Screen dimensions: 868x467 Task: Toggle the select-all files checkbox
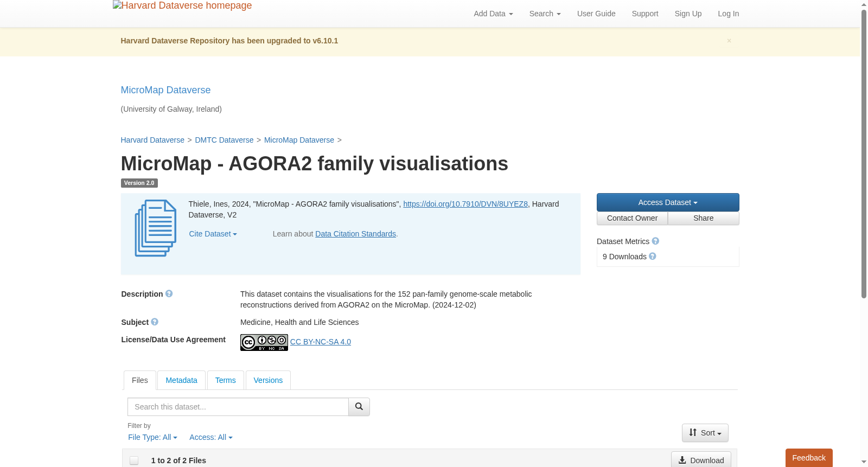(x=134, y=460)
